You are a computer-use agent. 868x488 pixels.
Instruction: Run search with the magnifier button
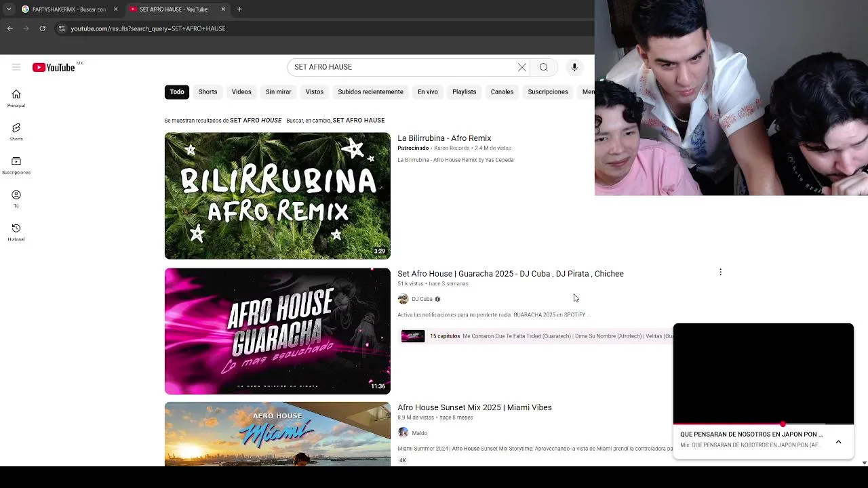pyautogui.click(x=544, y=67)
